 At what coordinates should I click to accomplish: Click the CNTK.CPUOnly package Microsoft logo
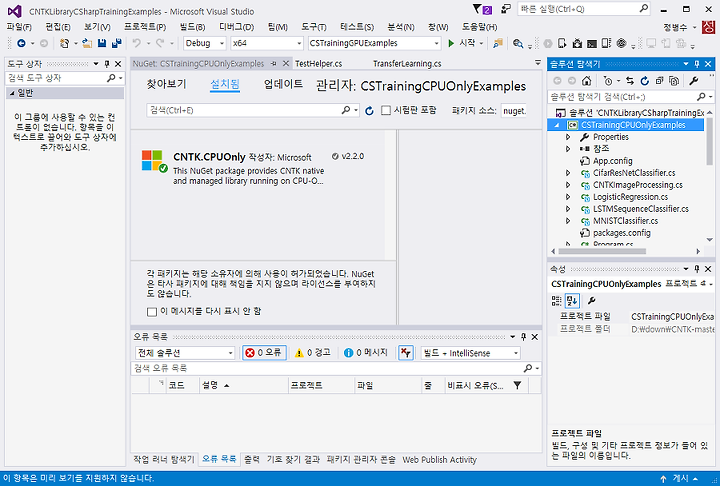[x=154, y=161]
